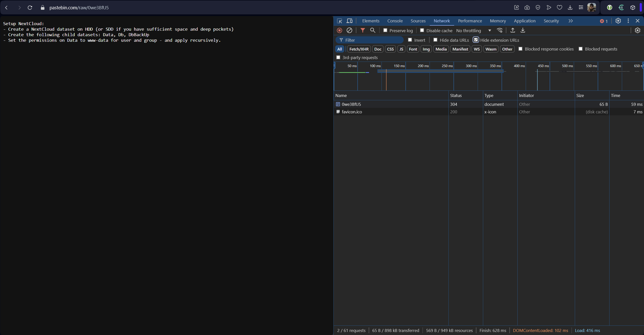Select the 0we3BfU5 document request
This screenshot has height=335, width=644.
351,104
